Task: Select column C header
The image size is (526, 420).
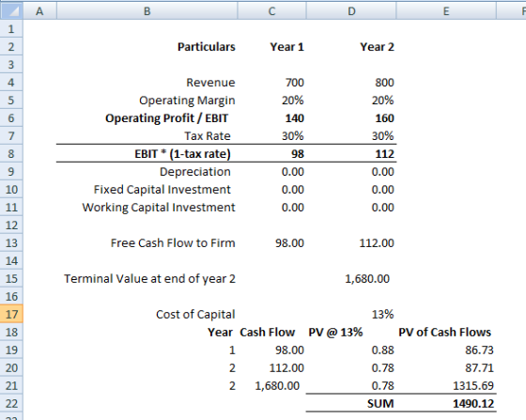Action: click(271, 10)
